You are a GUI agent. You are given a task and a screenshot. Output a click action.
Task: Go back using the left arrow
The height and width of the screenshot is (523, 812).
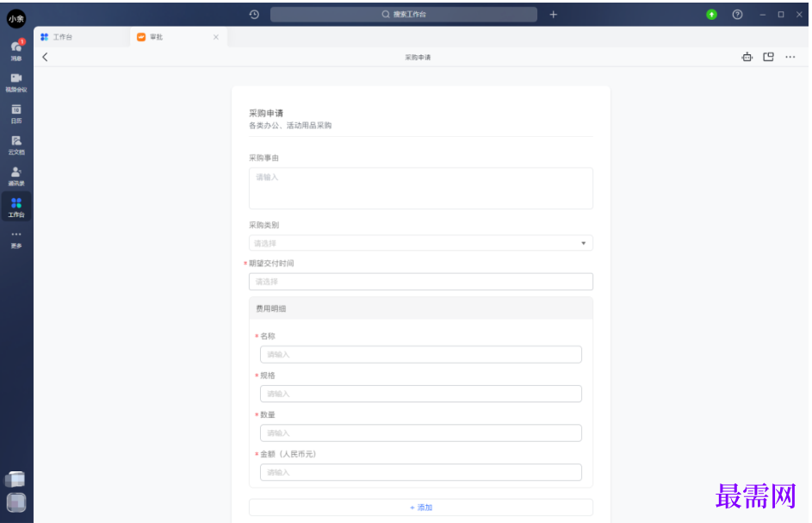(x=45, y=57)
